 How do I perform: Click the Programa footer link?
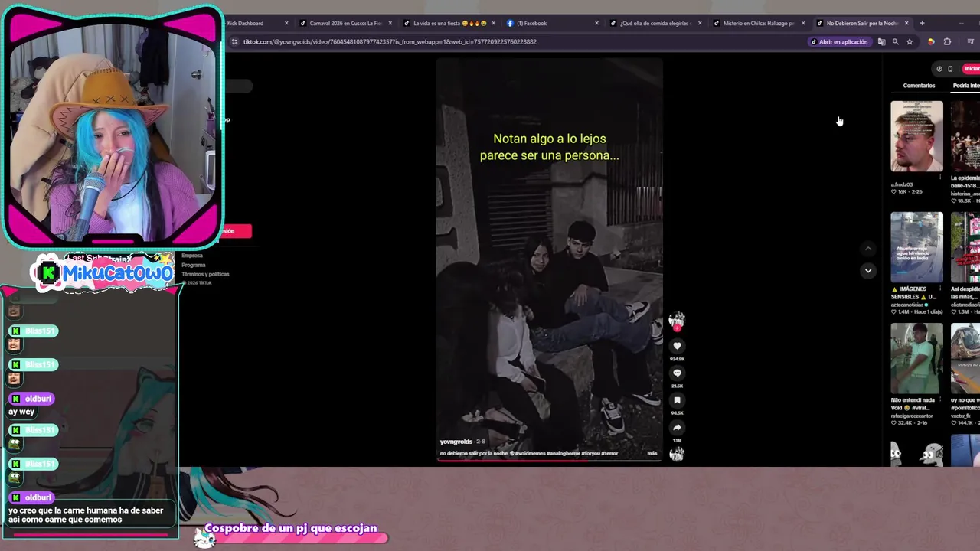[x=193, y=265]
